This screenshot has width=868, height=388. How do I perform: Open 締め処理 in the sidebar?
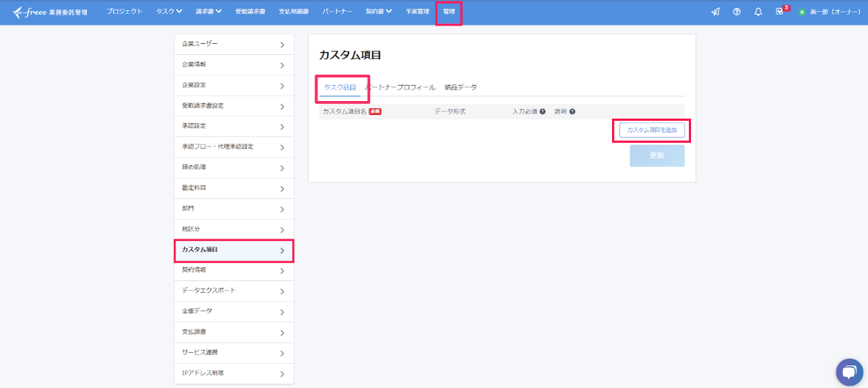pyautogui.click(x=233, y=168)
